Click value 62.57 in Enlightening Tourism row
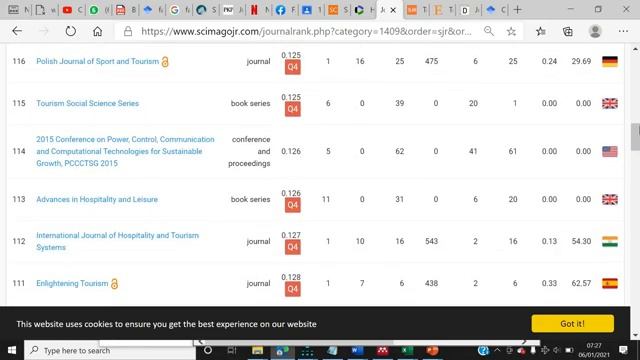 pyautogui.click(x=581, y=283)
